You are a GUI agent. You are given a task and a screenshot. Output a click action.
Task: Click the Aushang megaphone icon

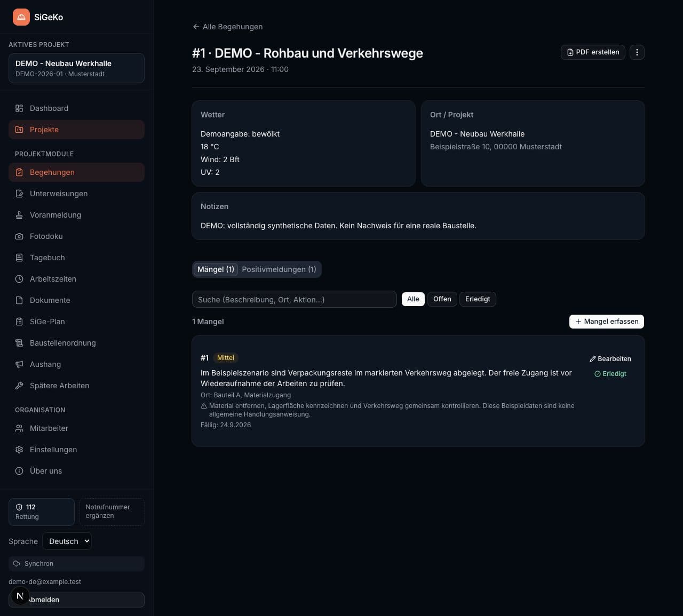click(x=19, y=364)
